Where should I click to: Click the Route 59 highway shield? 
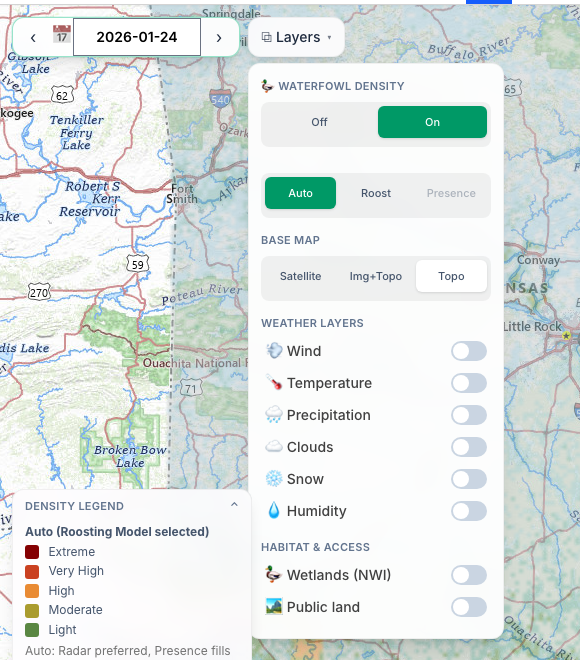tap(138, 264)
